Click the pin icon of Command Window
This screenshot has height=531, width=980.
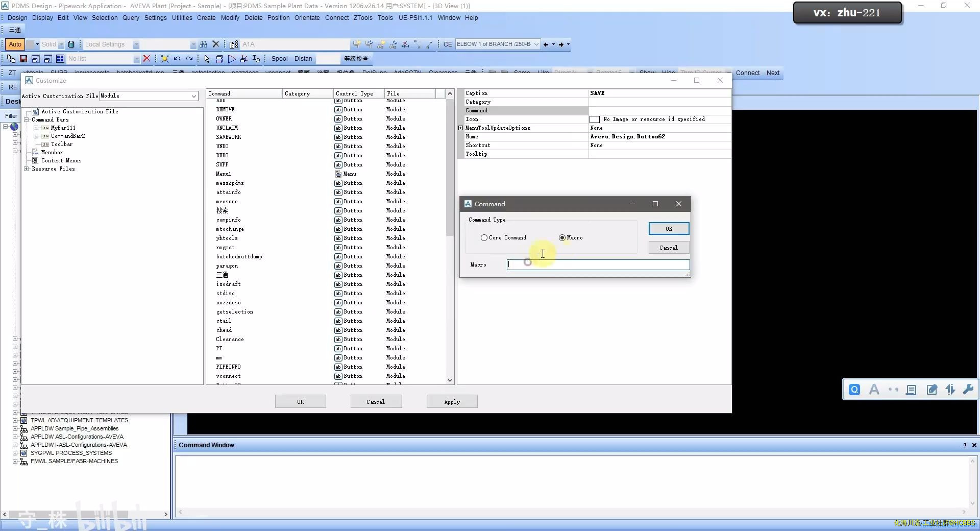[965, 445]
